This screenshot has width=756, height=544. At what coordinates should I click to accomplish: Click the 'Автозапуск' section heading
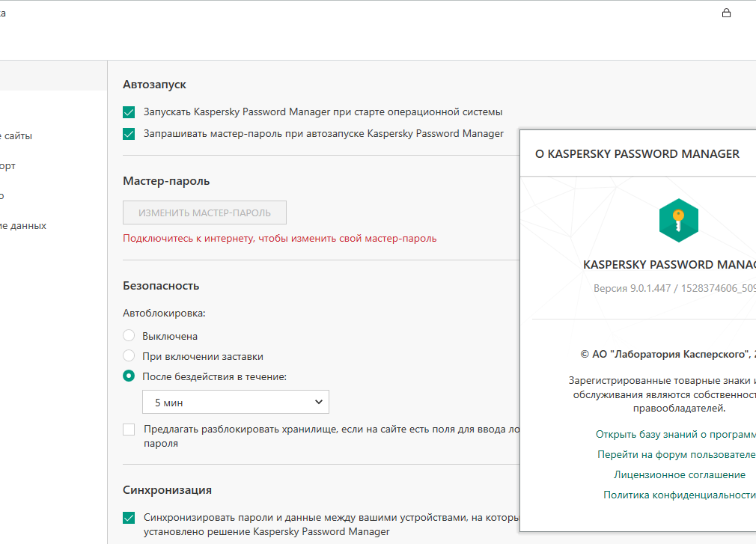click(x=154, y=85)
